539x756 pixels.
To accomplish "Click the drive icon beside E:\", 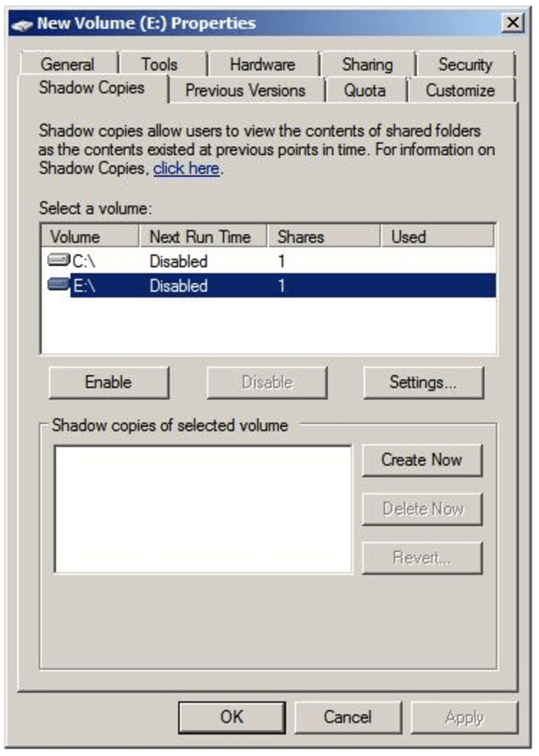I will [57, 285].
